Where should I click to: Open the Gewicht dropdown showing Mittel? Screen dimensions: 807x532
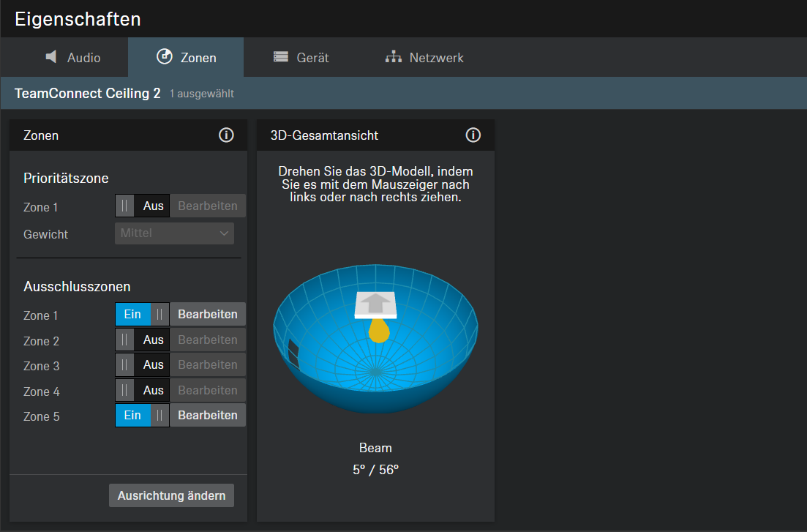pyautogui.click(x=174, y=233)
